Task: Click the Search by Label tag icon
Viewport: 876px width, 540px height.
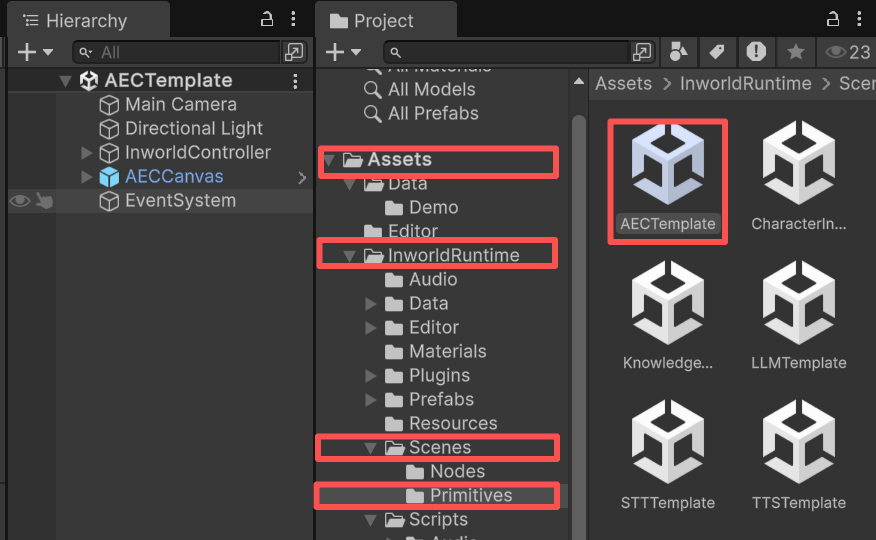Action: pyautogui.click(x=717, y=52)
